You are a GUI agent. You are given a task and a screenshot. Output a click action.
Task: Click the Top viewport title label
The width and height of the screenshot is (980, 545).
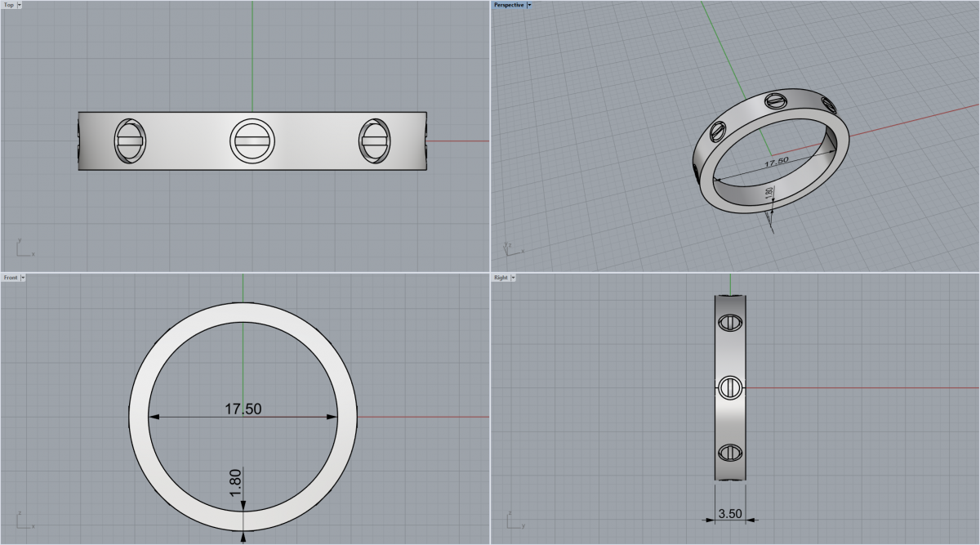(x=9, y=5)
